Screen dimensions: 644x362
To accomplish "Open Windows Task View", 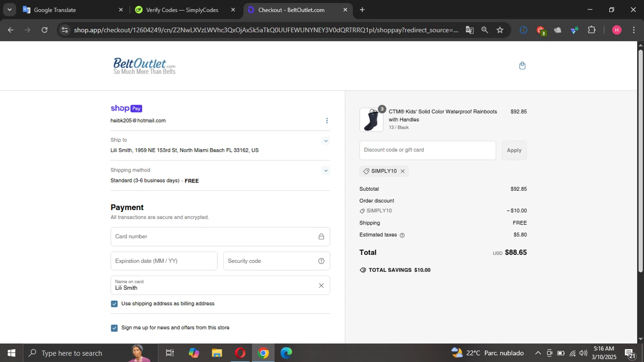I will click(x=170, y=353).
